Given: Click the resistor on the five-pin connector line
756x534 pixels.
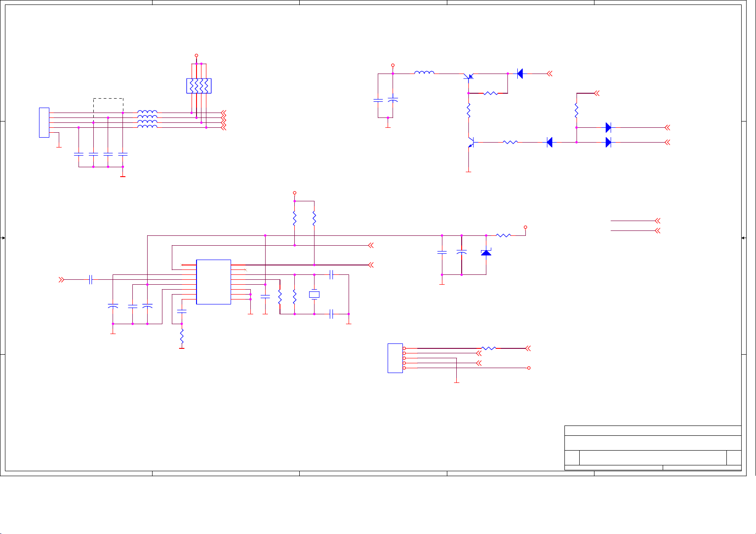Looking at the screenshot, I should coord(489,348).
